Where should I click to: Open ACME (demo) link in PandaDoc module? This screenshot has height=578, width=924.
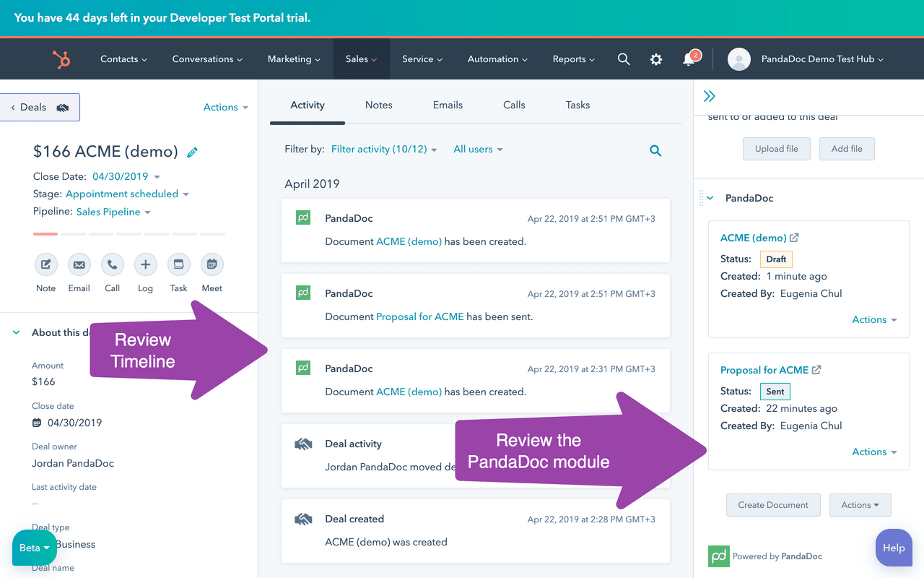(753, 238)
